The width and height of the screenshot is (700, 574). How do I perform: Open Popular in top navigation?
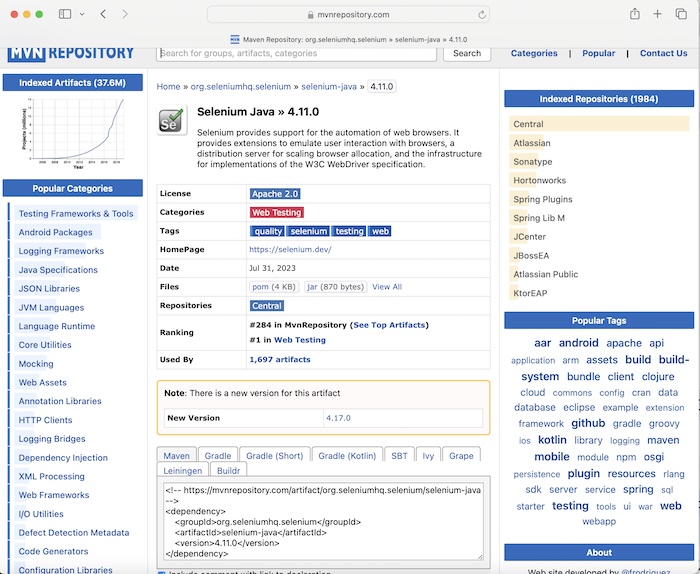[x=598, y=53]
